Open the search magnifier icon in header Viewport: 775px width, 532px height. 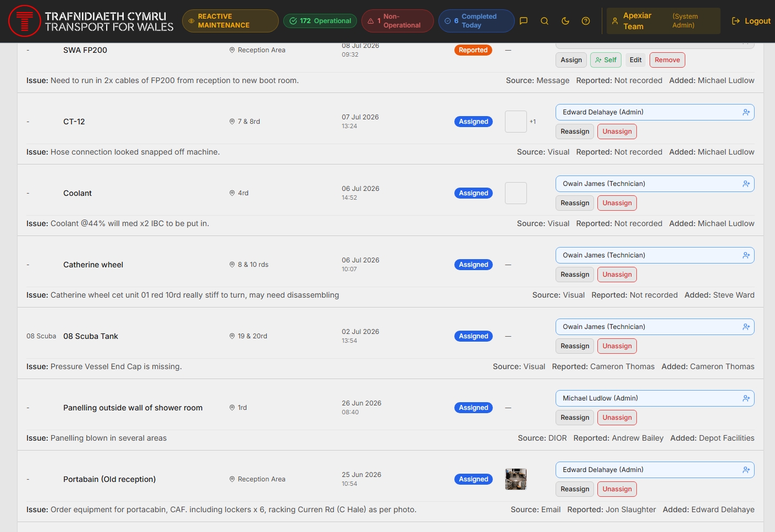(x=545, y=21)
